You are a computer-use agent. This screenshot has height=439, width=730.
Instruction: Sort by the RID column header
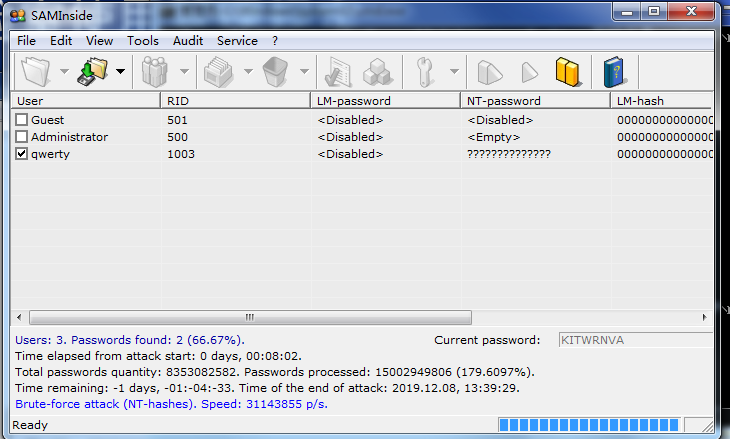coord(236,101)
